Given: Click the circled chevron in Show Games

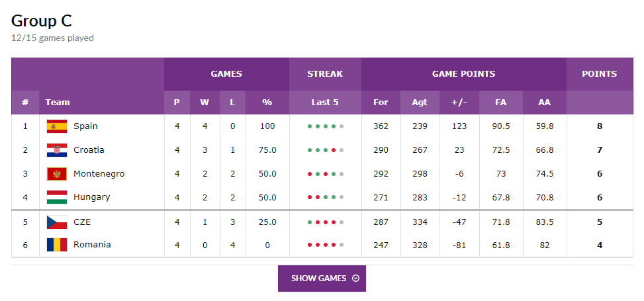Looking at the screenshot, I should (x=355, y=279).
